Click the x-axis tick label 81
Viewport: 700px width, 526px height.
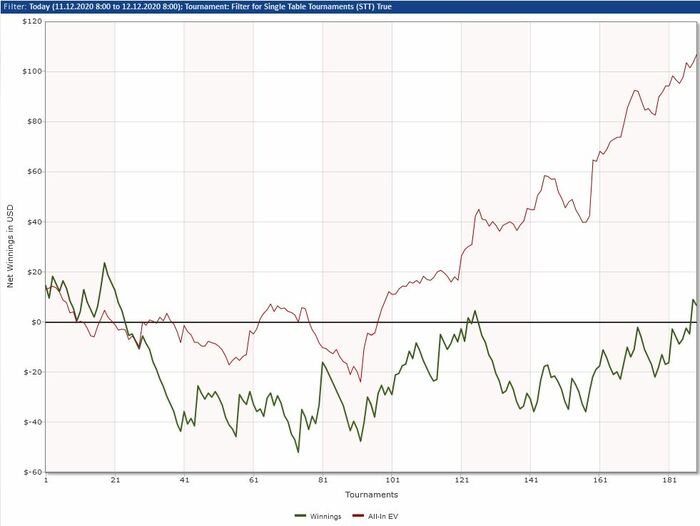click(x=323, y=480)
